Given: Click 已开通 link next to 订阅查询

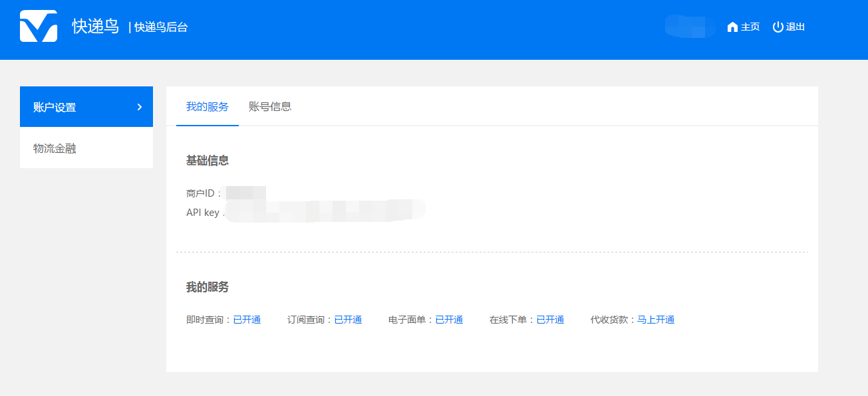Looking at the screenshot, I should coord(348,320).
